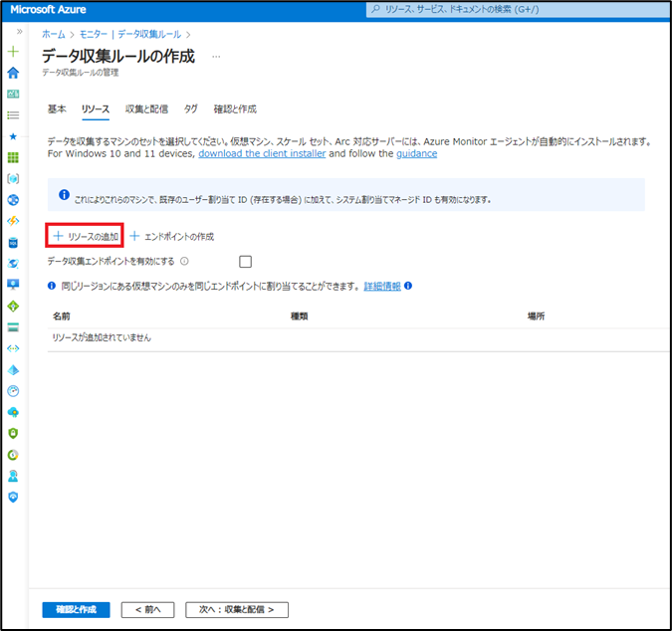Go to Home via the house icon

tap(13, 73)
